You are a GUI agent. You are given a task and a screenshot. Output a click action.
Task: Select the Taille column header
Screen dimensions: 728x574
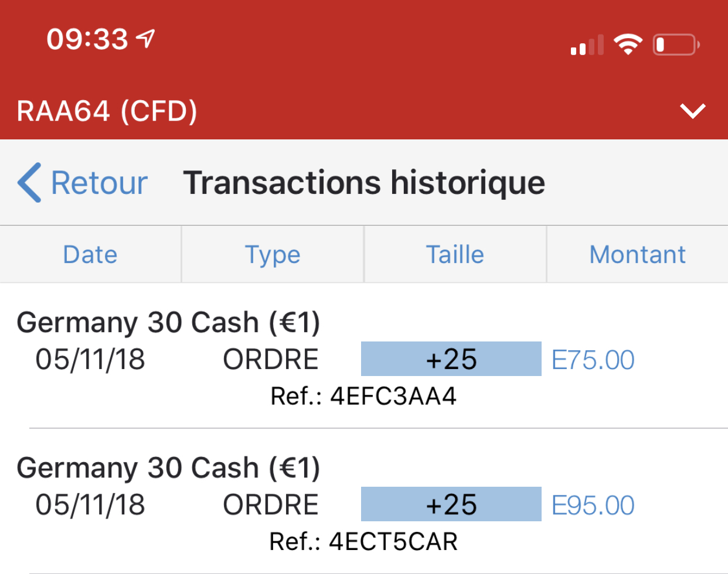coord(455,255)
